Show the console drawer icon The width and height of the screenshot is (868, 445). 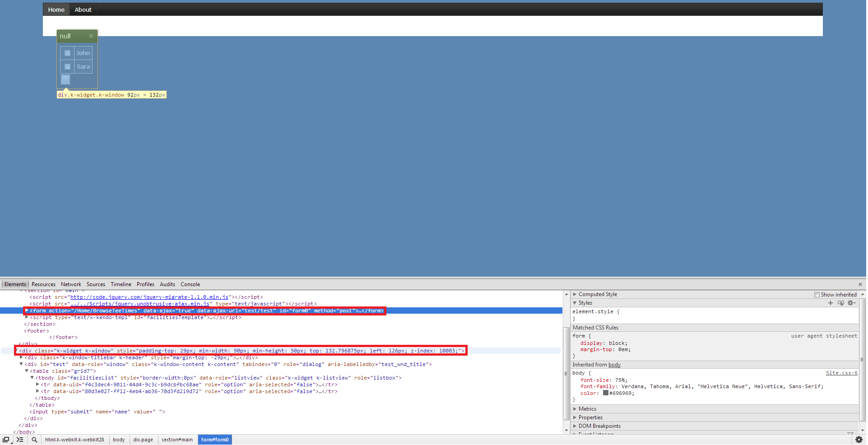coord(20,440)
